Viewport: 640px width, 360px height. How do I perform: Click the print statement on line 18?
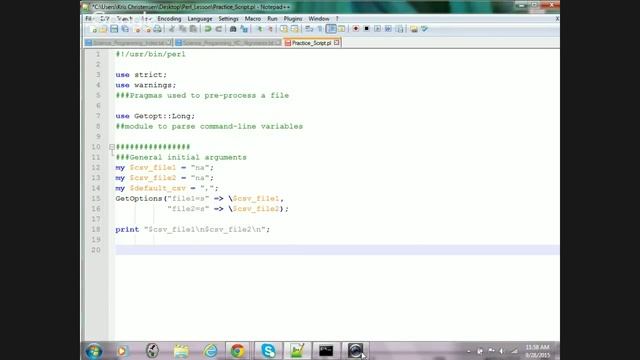(x=193, y=229)
